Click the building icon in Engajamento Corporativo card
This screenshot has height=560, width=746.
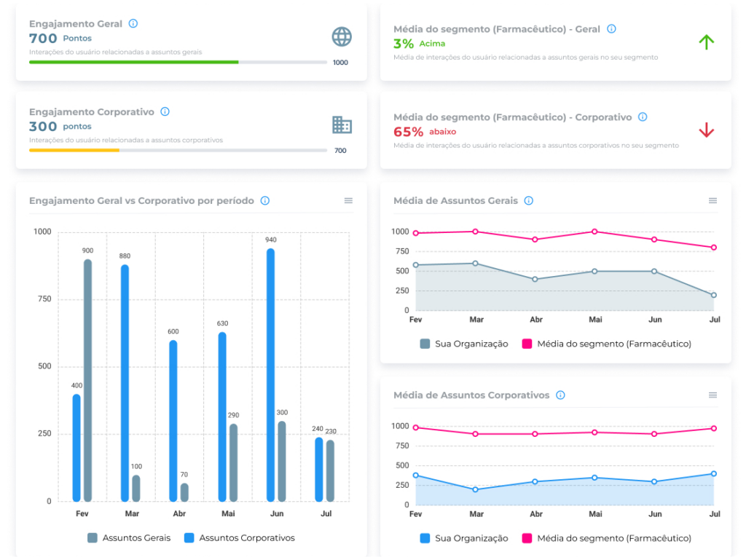pyautogui.click(x=342, y=125)
